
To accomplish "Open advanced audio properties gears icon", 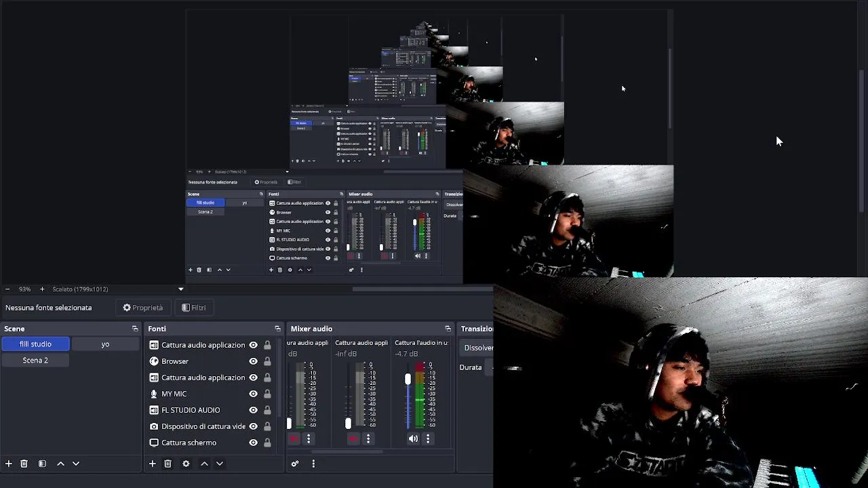I will [x=295, y=464].
